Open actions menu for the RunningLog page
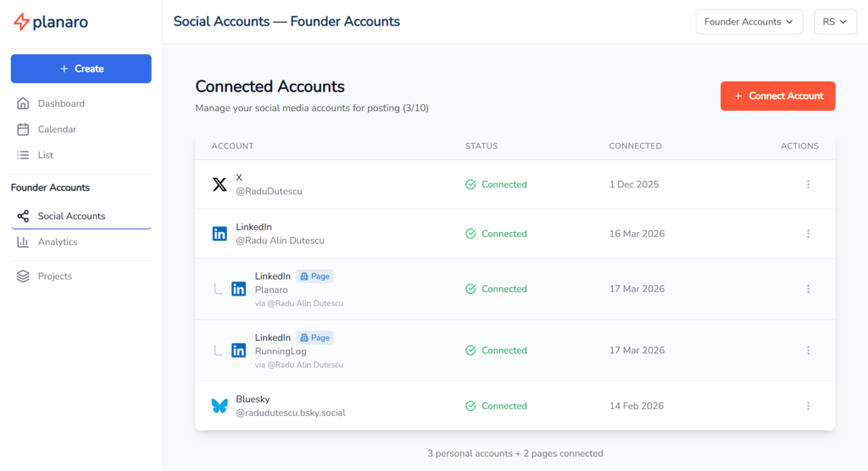The image size is (868, 471). pos(808,351)
